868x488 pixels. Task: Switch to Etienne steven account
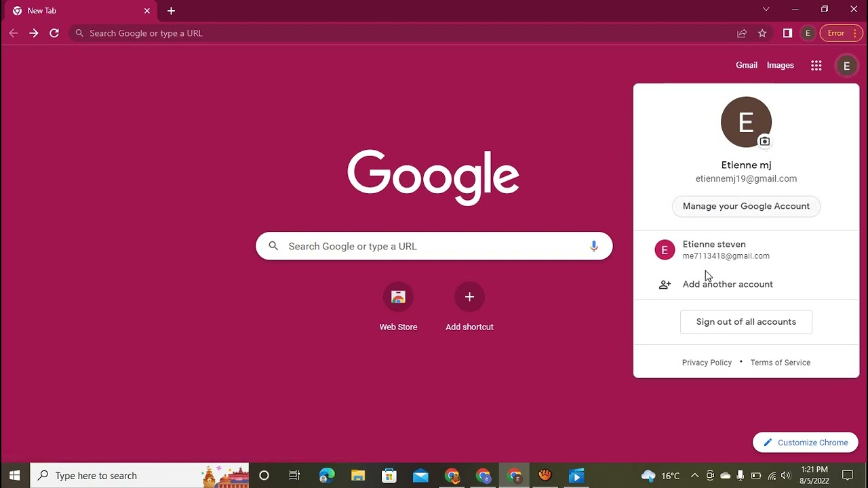[746, 250]
